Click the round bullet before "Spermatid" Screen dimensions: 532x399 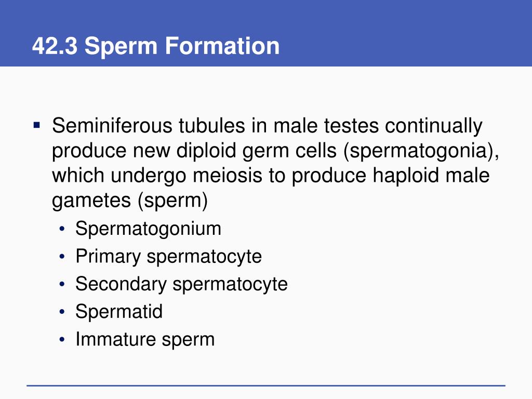click(61, 312)
